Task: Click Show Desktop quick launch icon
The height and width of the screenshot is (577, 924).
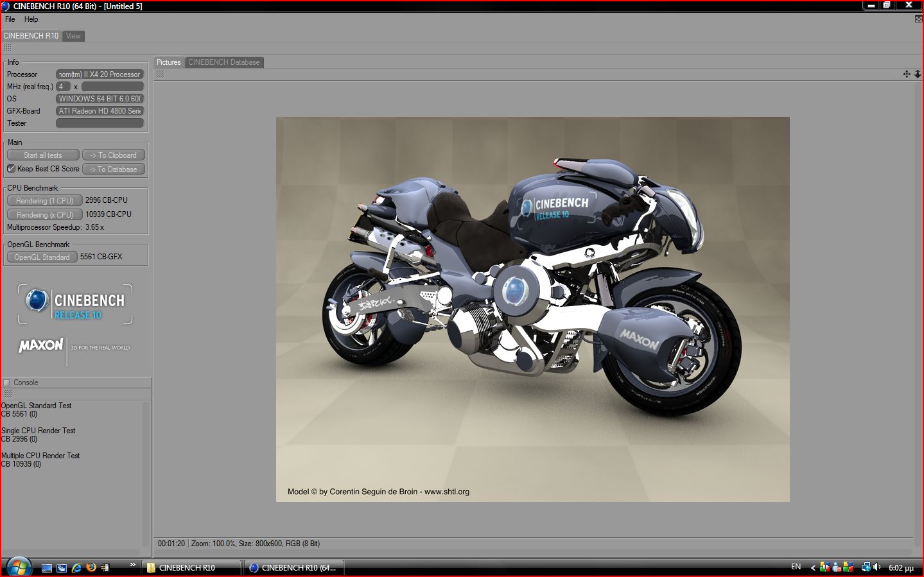Action: click(46, 568)
